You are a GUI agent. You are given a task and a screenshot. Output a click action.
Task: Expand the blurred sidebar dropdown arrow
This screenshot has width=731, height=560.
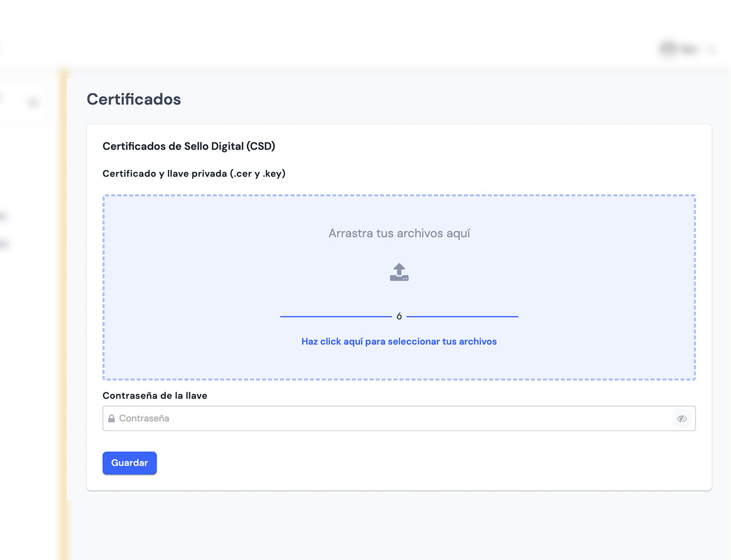coord(33,103)
